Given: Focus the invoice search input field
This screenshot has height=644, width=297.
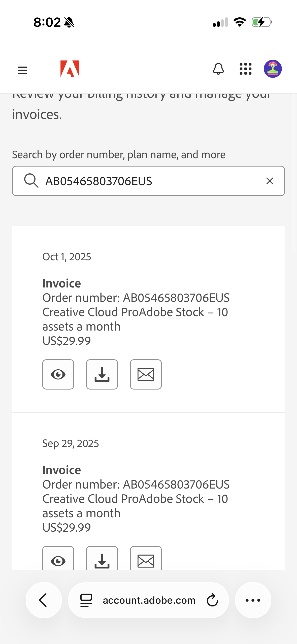Looking at the screenshot, I should (x=151, y=181).
